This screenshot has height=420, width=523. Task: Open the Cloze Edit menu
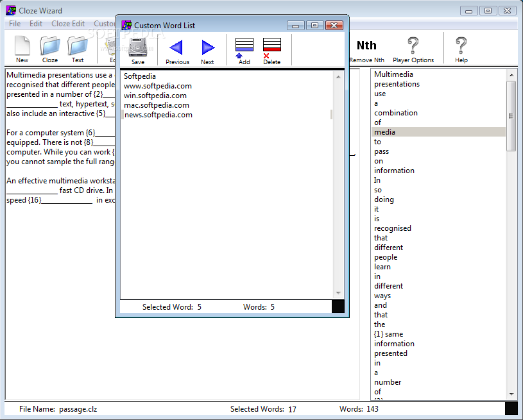point(68,24)
